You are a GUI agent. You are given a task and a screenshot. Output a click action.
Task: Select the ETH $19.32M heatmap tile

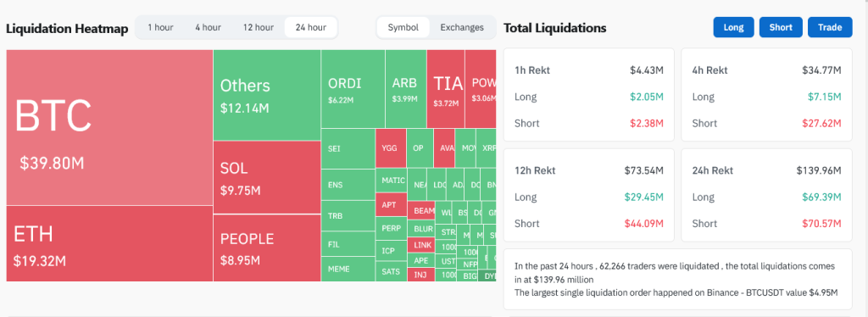click(109, 243)
